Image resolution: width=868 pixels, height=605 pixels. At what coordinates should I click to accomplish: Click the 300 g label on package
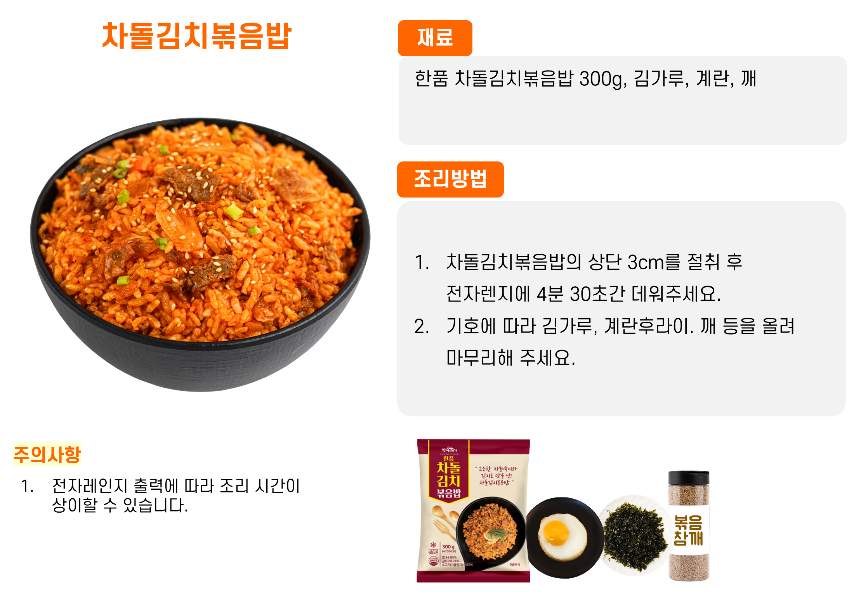[448, 546]
